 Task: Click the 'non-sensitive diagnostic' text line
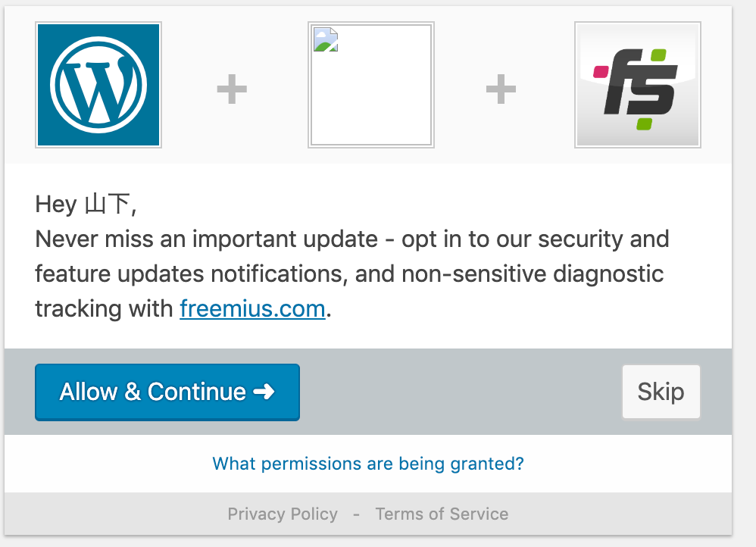533,274
